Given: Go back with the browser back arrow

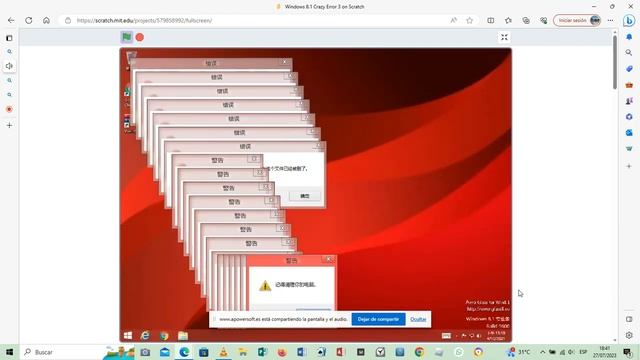Looking at the screenshot, I should pyautogui.click(x=11, y=20).
